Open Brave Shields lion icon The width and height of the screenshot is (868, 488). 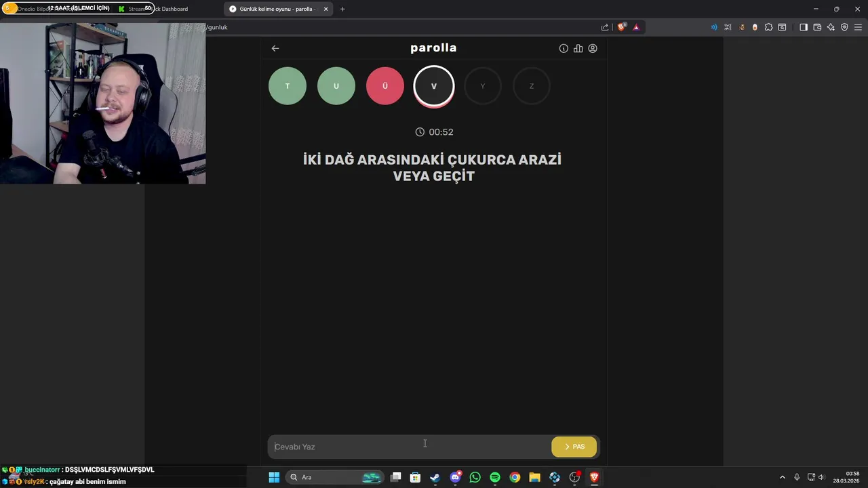(x=621, y=27)
